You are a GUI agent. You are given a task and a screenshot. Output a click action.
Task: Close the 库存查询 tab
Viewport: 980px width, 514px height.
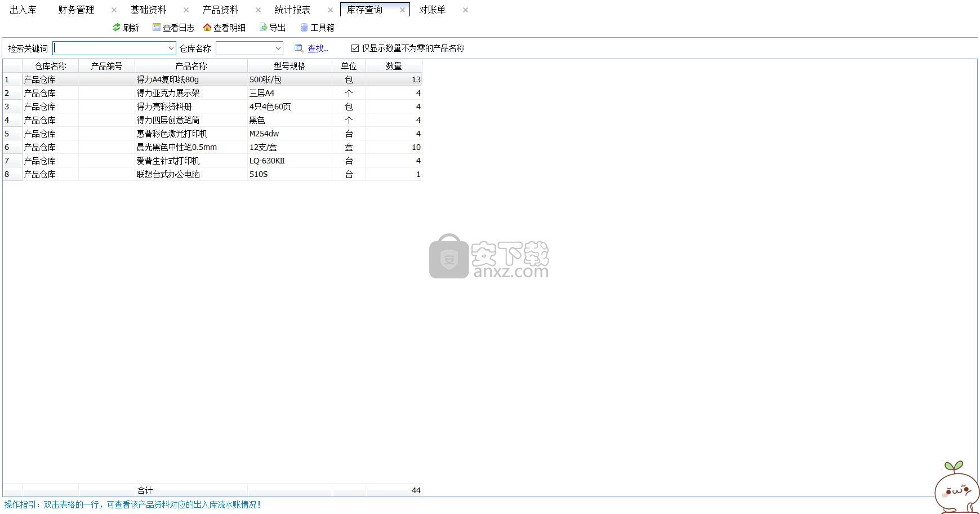tap(402, 10)
